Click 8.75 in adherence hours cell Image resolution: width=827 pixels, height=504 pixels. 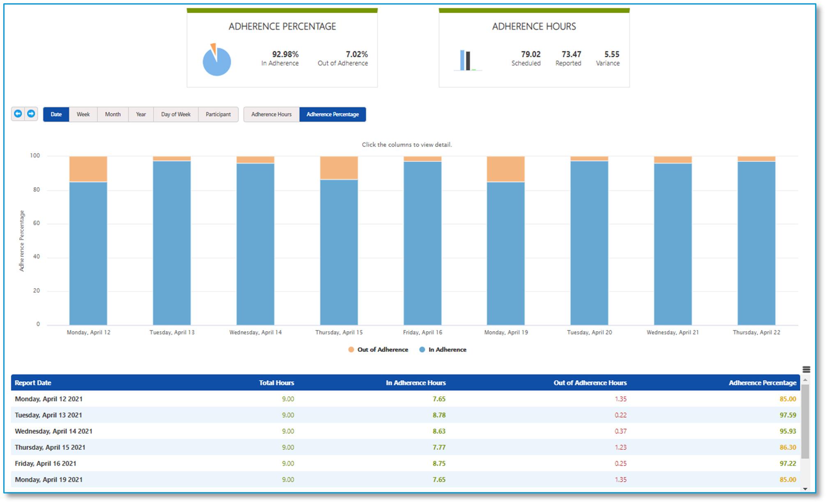point(439,463)
